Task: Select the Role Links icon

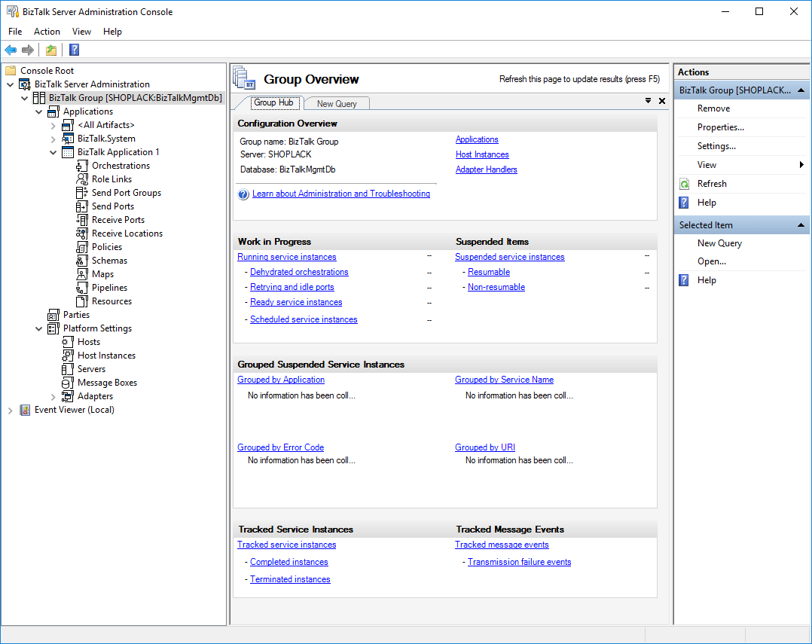Action: 82,179
